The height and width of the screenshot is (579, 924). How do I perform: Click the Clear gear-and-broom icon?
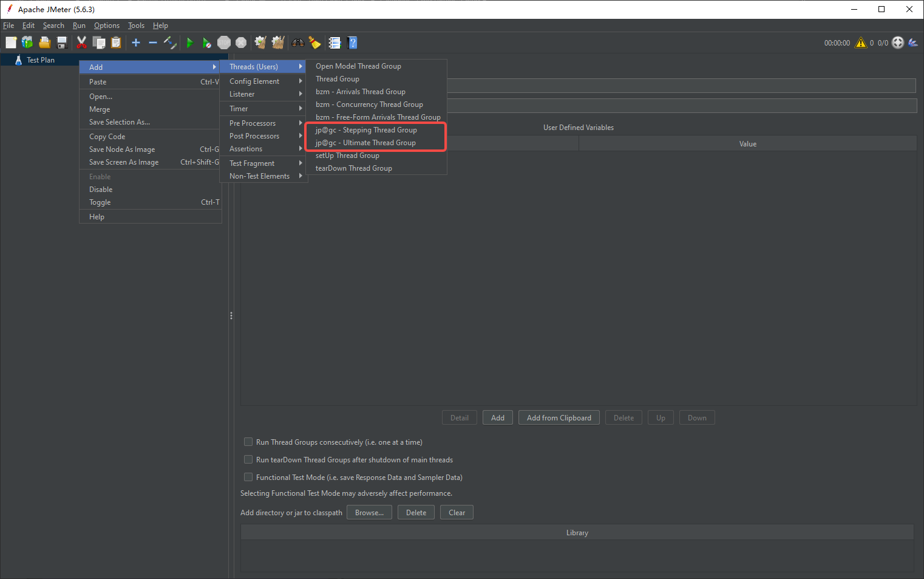click(260, 43)
